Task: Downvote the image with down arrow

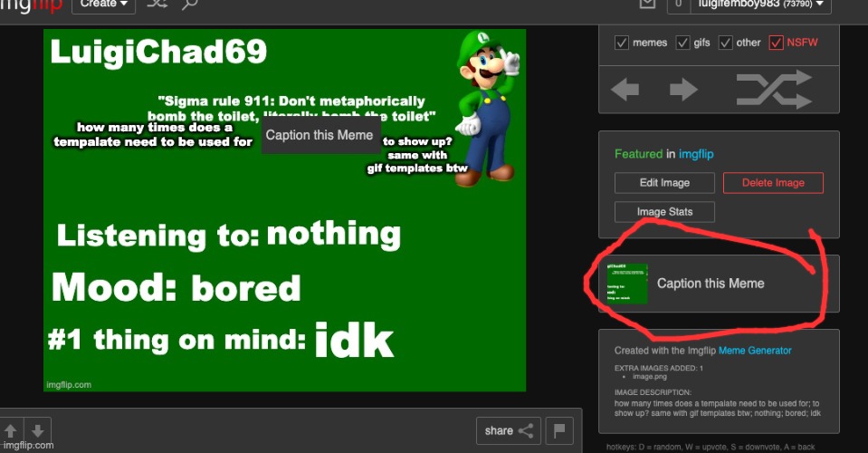Action: pyautogui.click(x=37, y=431)
